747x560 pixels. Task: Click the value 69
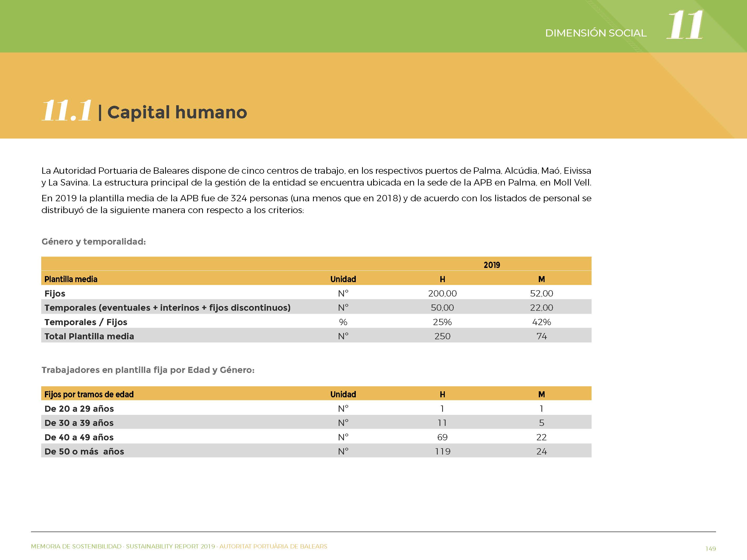442,437
